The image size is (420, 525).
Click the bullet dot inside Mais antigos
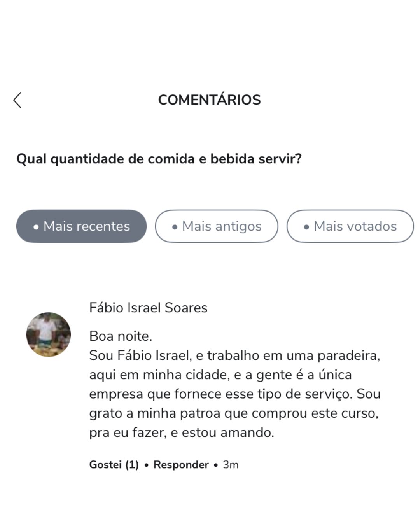coord(175,227)
